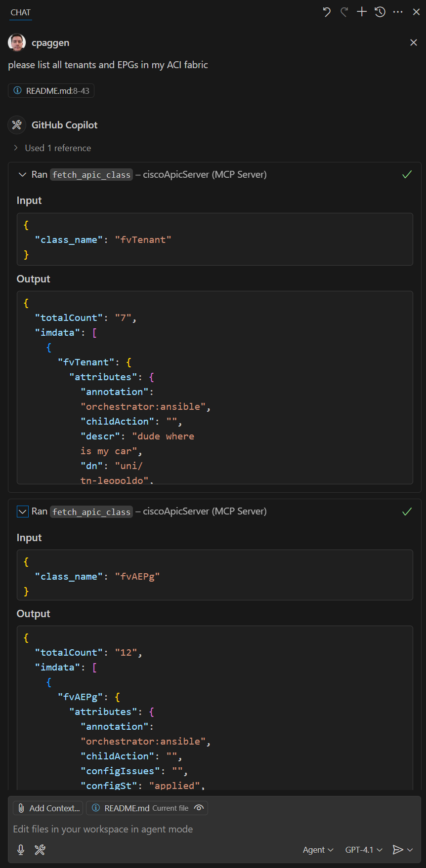Collapse second fetch_apic_class fvAEPg tool run

pos(22,512)
